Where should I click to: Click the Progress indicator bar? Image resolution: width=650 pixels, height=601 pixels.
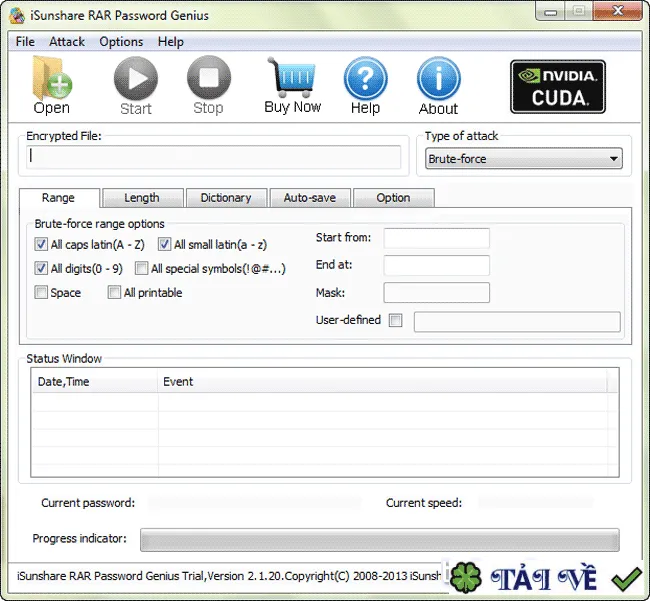tap(380, 540)
